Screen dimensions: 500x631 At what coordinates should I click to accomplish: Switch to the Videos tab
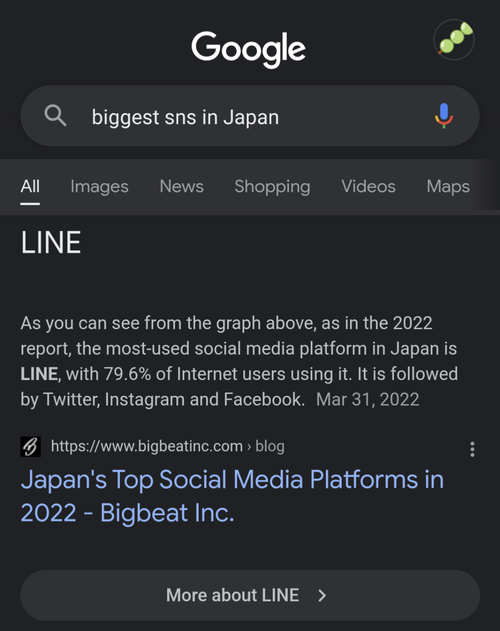click(368, 187)
